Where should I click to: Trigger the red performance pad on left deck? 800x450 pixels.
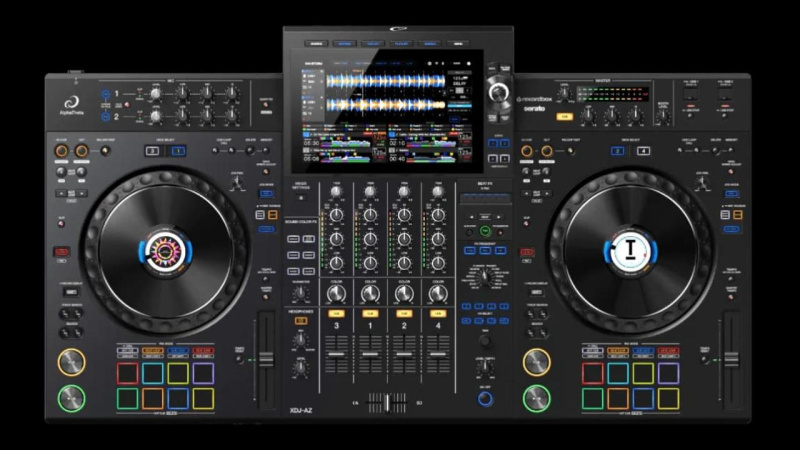coord(128,373)
